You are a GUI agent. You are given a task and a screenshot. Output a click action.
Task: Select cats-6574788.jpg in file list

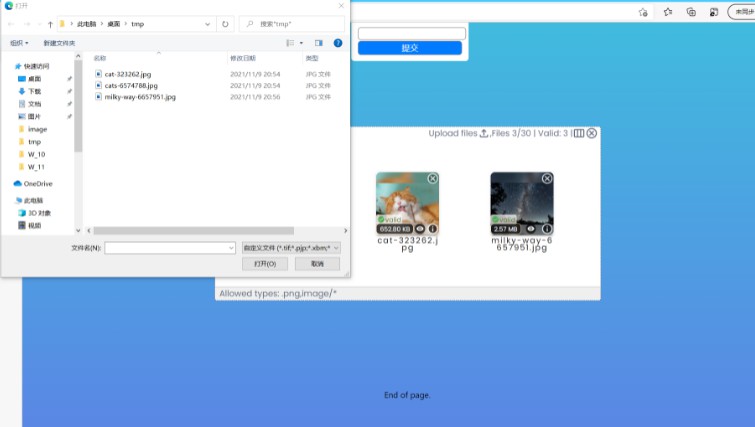(x=131, y=85)
